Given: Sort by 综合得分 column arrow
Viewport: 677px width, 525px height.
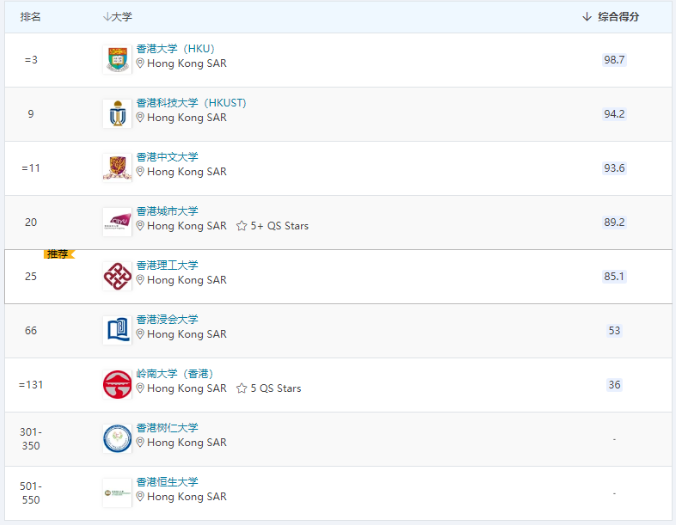Looking at the screenshot, I should [586, 17].
